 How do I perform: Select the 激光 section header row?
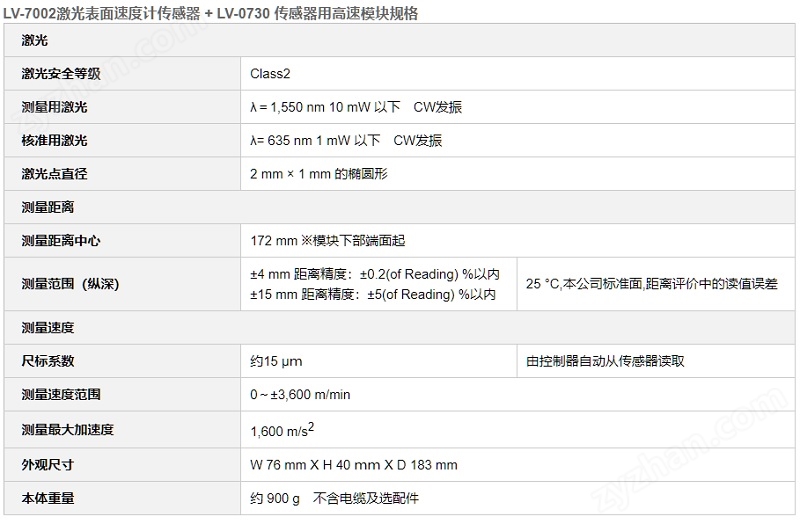coord(399,40)
